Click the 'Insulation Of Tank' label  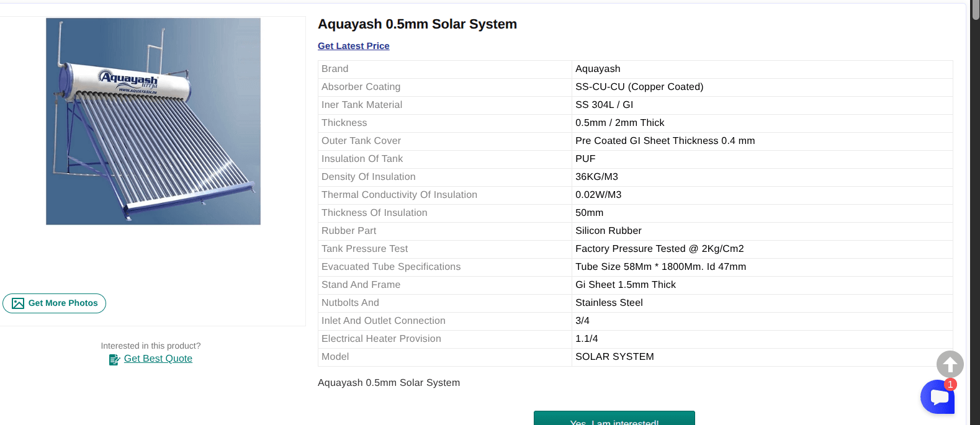pyautogui.click(x=362, y=159)
